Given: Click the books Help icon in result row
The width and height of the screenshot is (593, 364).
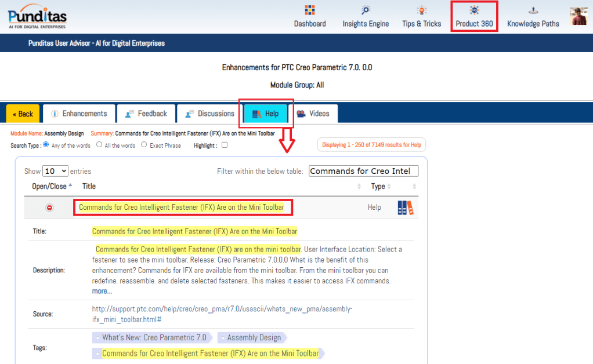Looking at the screenshot, I should click(406, 208).
